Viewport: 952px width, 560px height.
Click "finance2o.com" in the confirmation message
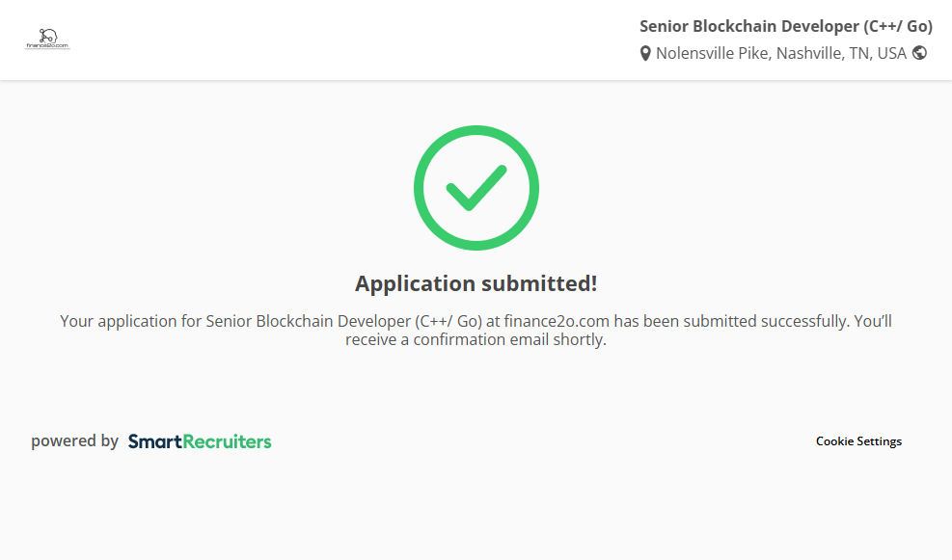click(557, 321)
